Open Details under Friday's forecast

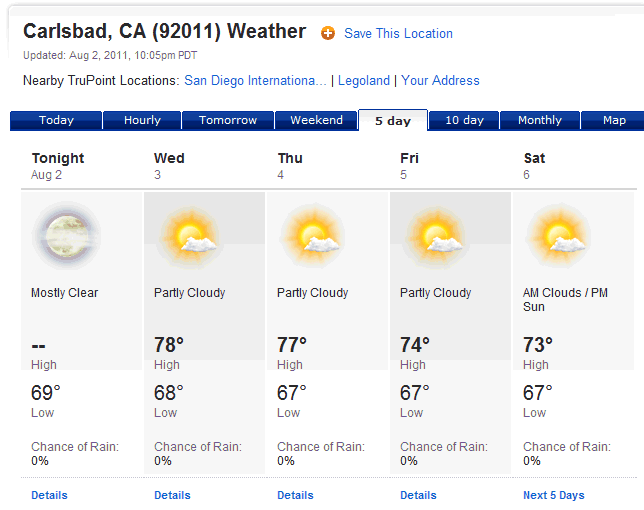click(418, 495)
